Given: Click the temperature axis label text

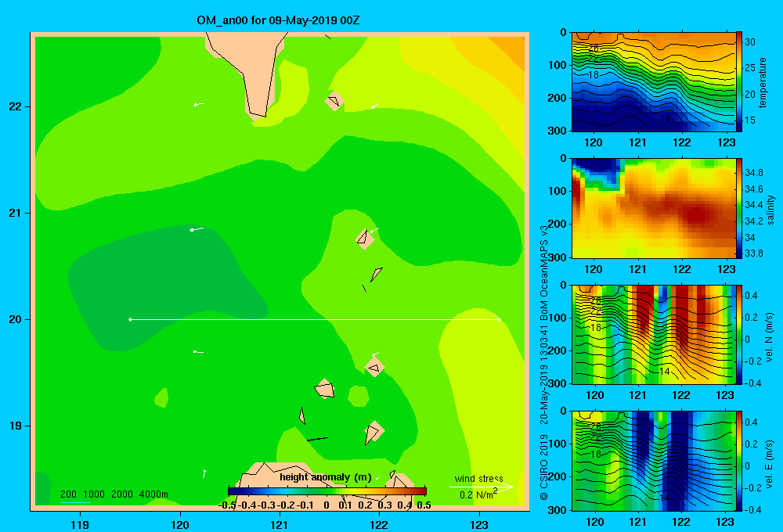Looking at the screenshot, I should tap(763, 82).
